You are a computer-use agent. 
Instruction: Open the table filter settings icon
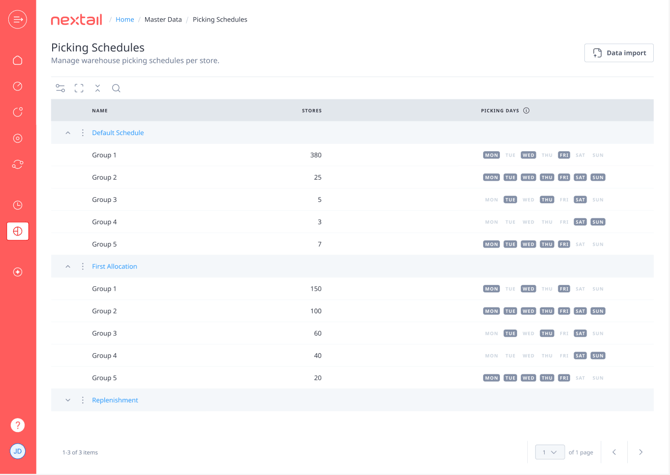point(60,88)
